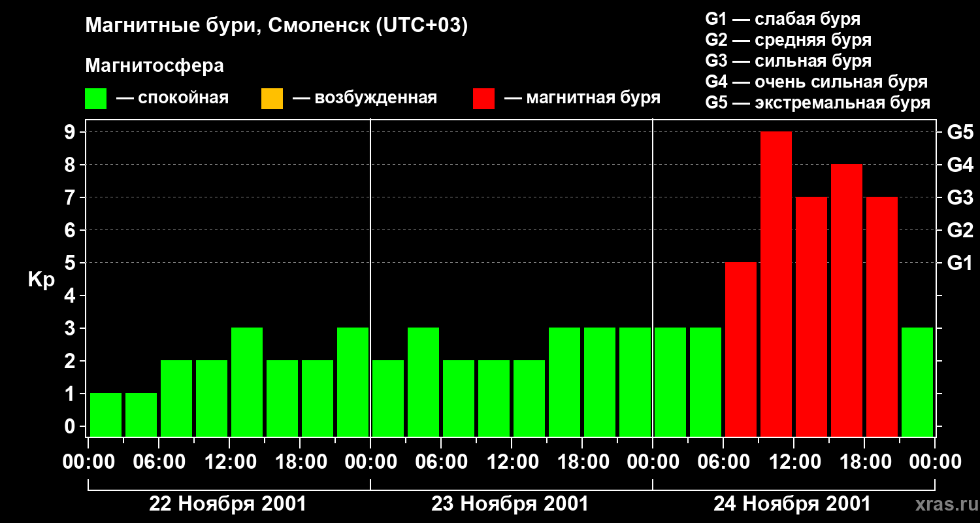This screenshot has height=523, width=980.
Task: Click the last Kp 3 bar of 22 November
Action: point(353,382)
